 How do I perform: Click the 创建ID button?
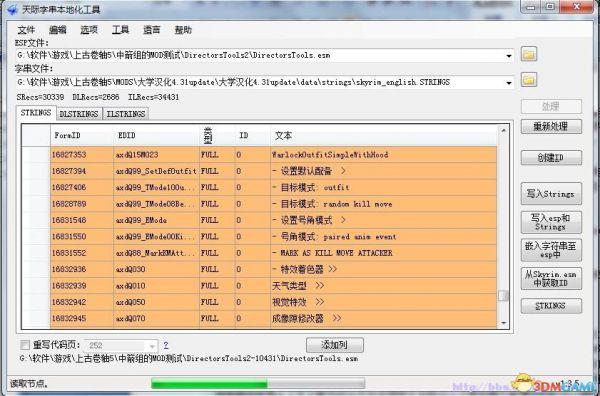tap(551, 158)
